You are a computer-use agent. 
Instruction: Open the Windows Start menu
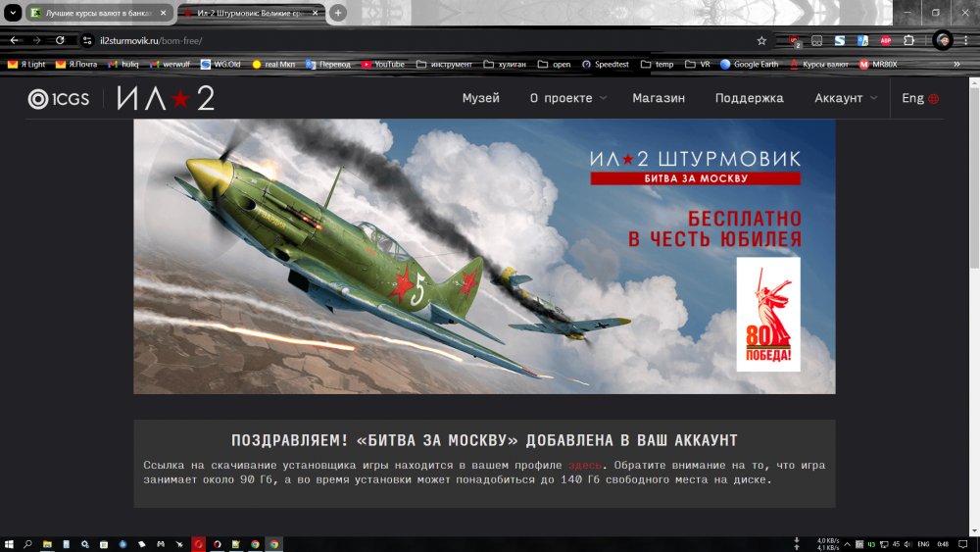pos(9,544)
